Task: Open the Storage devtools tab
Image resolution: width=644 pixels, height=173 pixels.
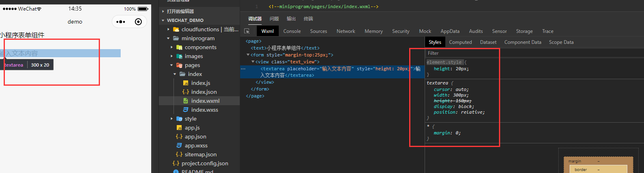Action: click(525, 31)
